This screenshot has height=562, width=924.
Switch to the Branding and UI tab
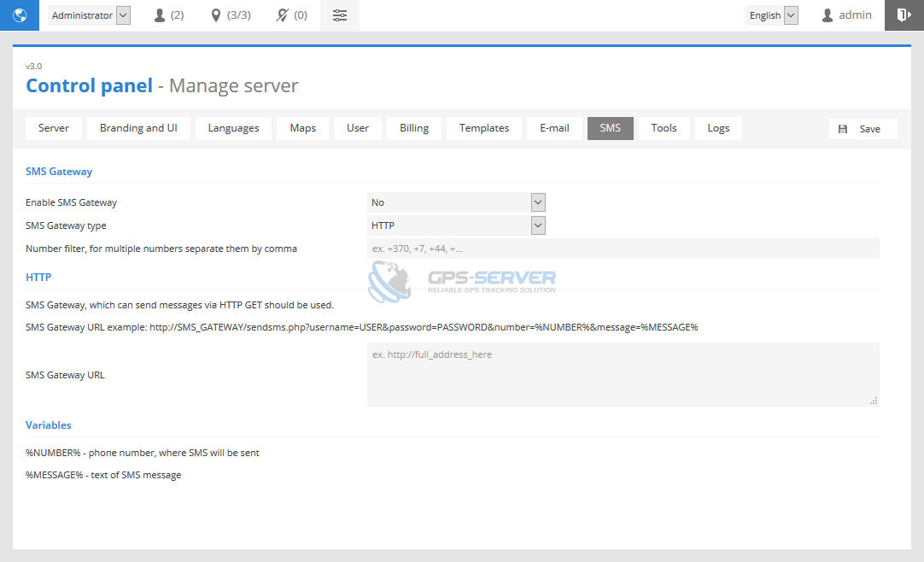[138, 128]
